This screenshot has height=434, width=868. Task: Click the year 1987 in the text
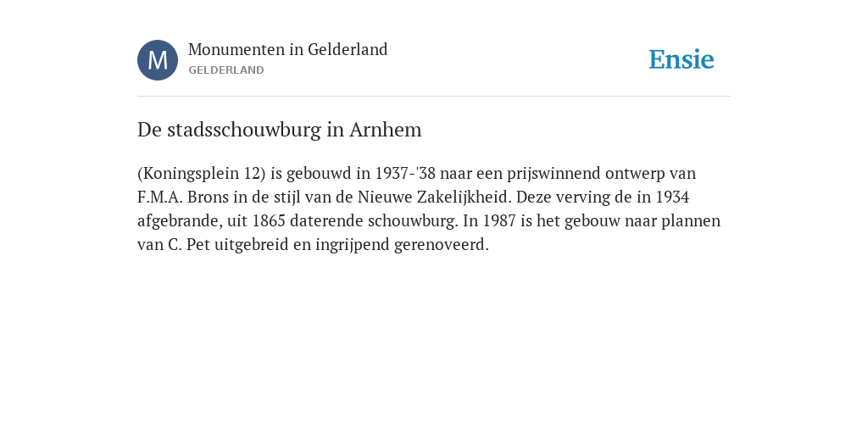[499, 221]
